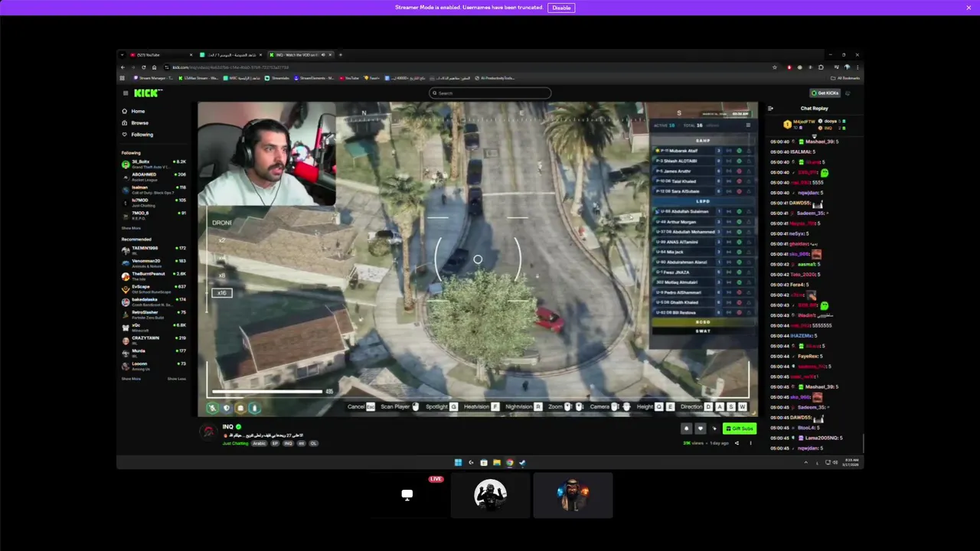This screenshot has width=980, height=551.
Task: Open recommended channel CRAZYTAWN
Action: coord(153,340)
